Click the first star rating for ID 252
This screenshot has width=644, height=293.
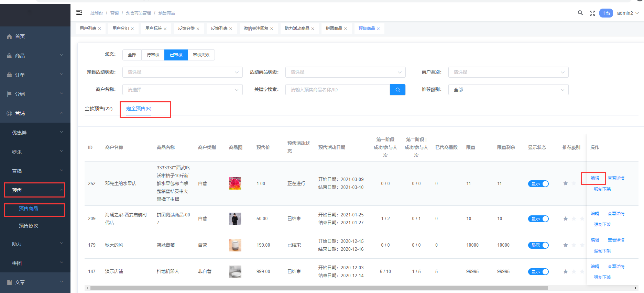(x=566, y=183)
